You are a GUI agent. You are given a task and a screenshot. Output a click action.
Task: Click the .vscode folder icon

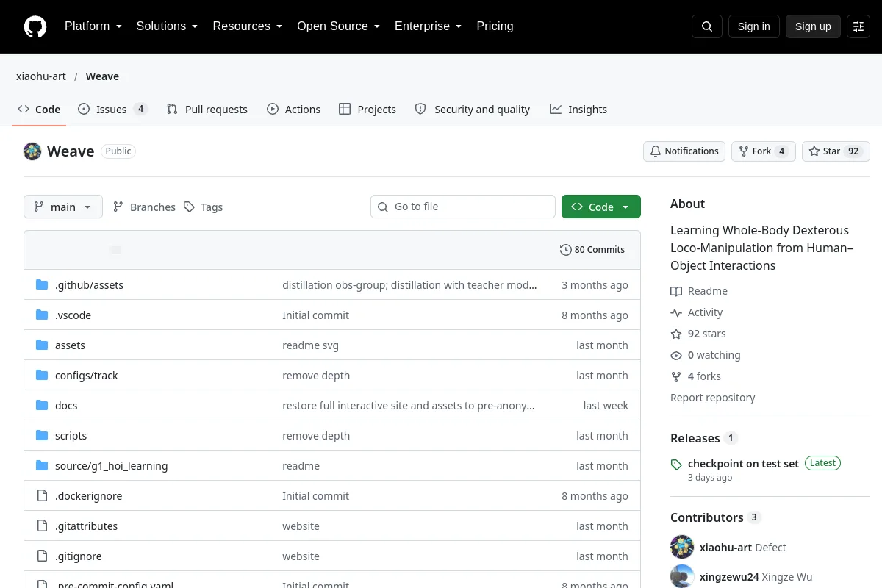42,315
